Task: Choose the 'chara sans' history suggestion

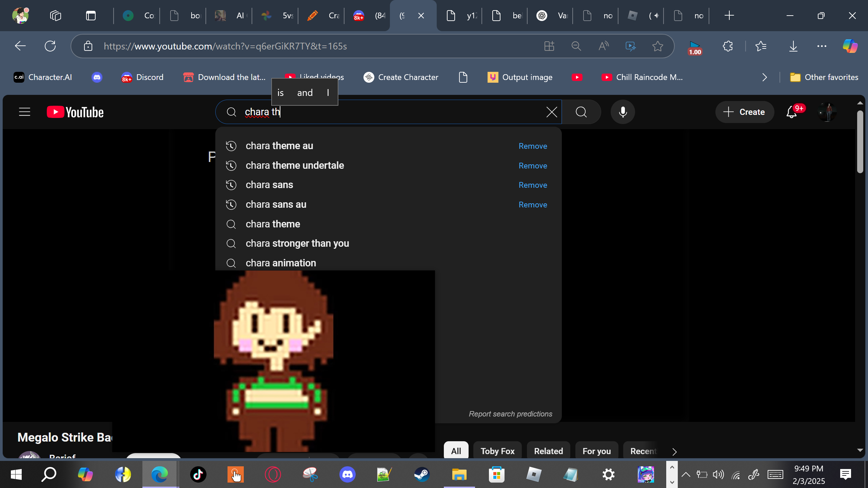Action: [x=269, y=185]
